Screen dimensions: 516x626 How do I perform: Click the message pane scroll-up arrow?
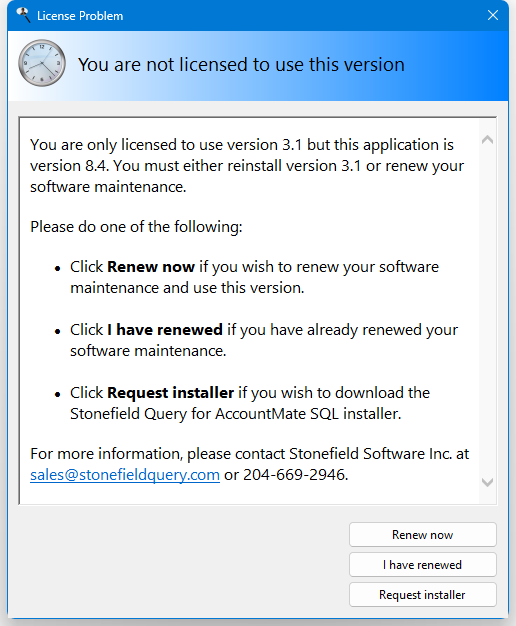pos(487,140)
